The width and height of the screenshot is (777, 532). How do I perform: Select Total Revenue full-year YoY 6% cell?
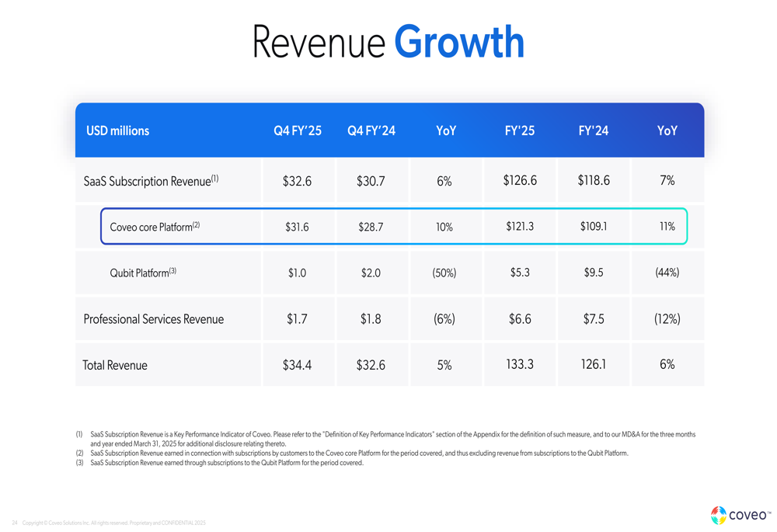tap(667, 364)
